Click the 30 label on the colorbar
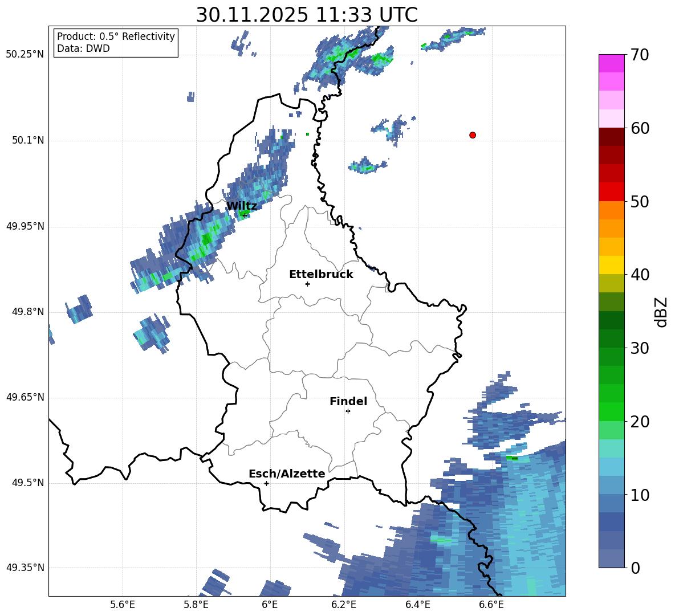Image resolution: width=675 pixels, height=616 pixels. tap(640, 348)
